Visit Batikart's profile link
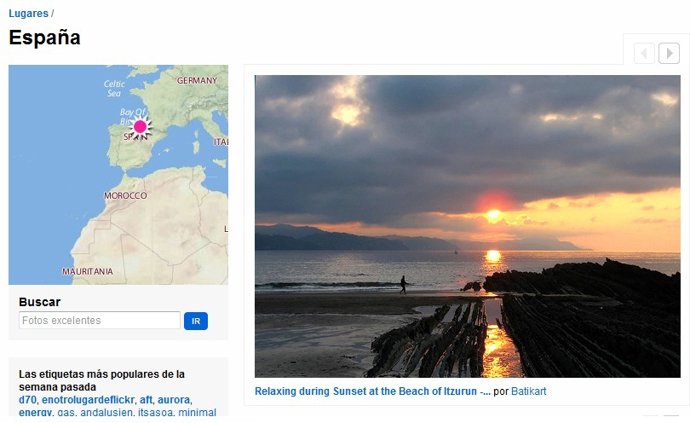The width and height of the screenshot is (690, 423). 529,391
